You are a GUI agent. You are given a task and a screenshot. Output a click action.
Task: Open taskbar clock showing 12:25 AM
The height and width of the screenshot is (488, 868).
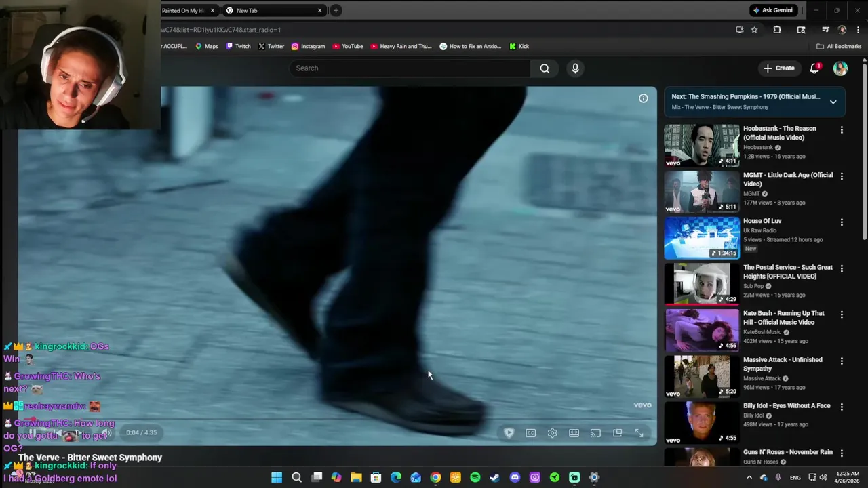(x=848, y=478)
